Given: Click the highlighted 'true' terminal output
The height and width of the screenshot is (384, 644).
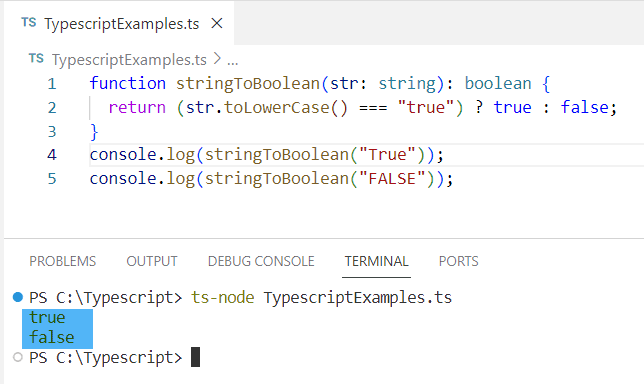Looking at the screenshot, I should [x=47, y=317].
